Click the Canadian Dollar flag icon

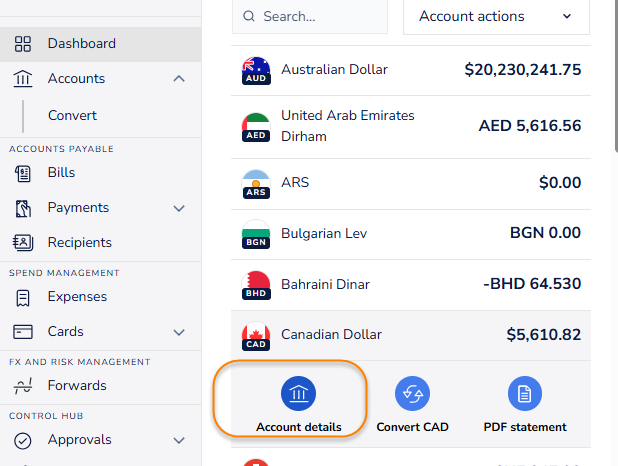256,336
